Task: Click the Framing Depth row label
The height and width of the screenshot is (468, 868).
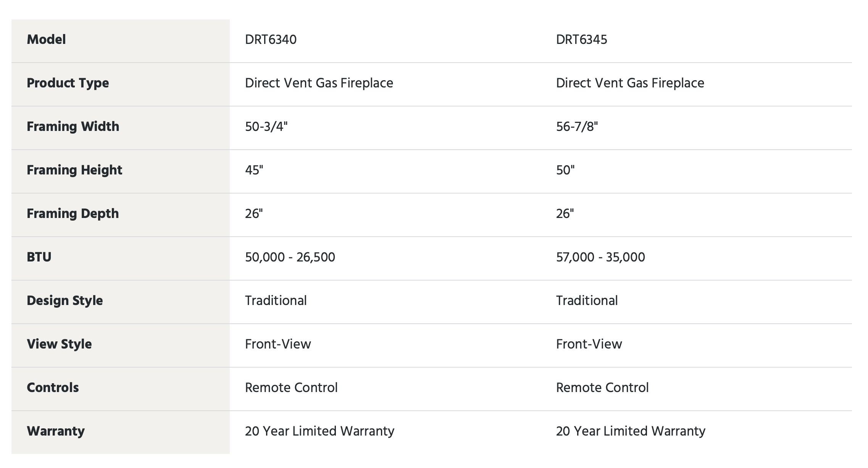Action: tap(73, 214)
